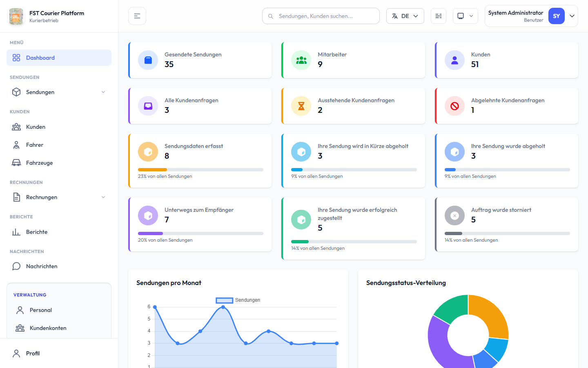Open Nachrichten in the sidebar
Viewport: 588px width, 368px height.
pos(59,266)
